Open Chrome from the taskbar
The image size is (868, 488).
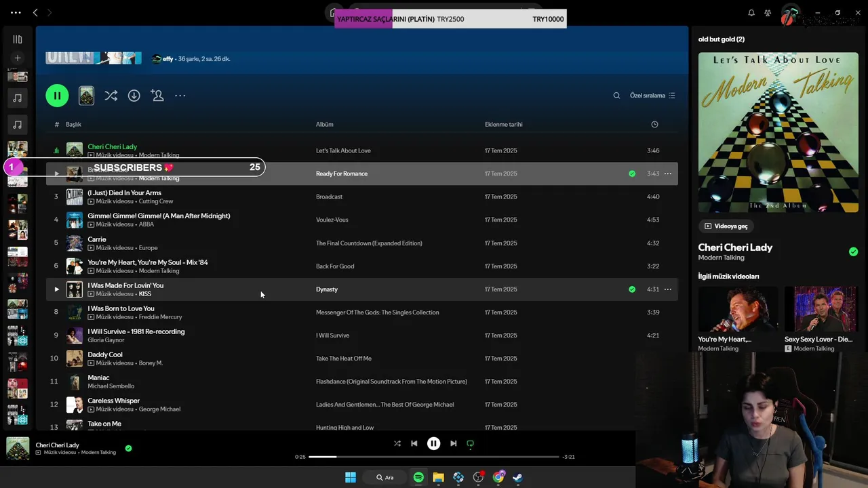(x=498, y=478)
